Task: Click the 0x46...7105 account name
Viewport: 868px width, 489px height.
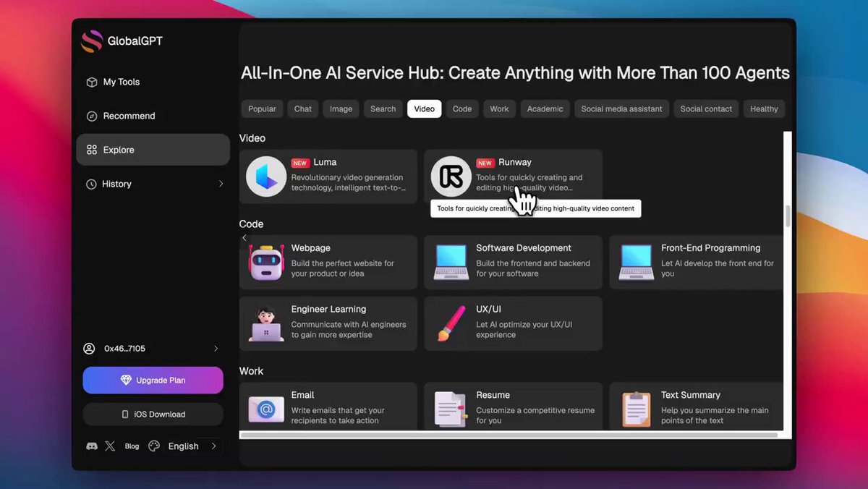Action: point(124,349)
